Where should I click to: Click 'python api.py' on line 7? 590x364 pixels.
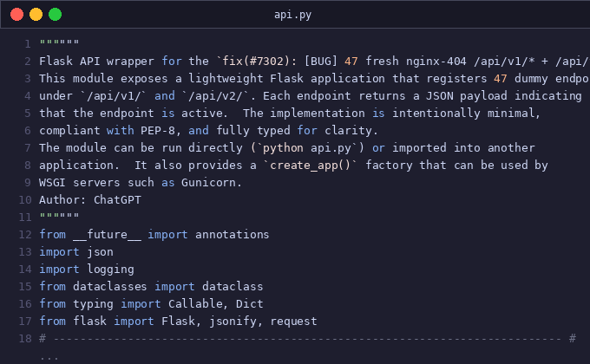[x=307, y=148]
